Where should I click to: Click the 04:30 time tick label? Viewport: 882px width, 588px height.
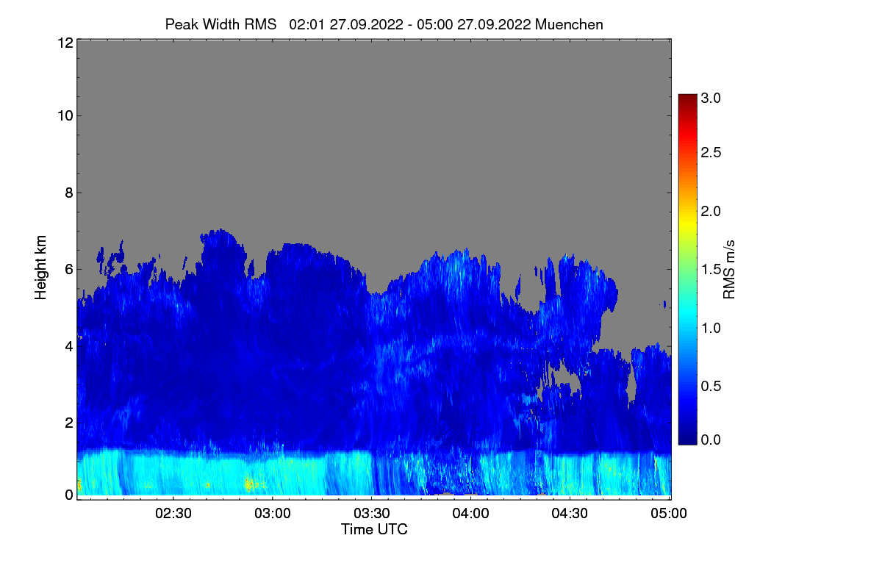tap(570, 514)
